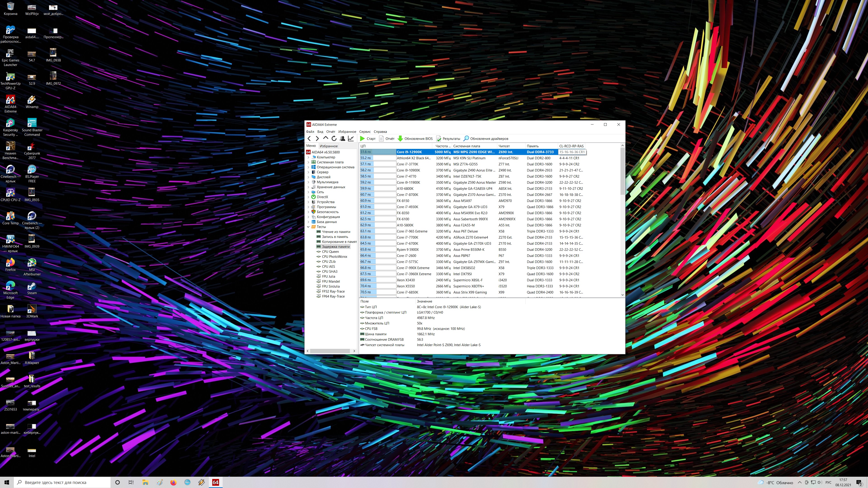Click the green Старт play icon

[x=362, y=138]
